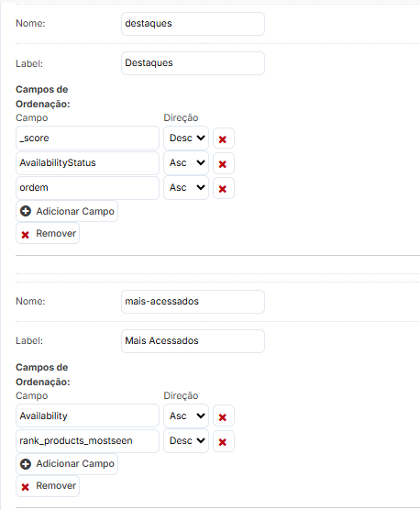This screenshot has width=420, height=510.
Task: Change direction of the ordem field
Action: [x=186, y=188]
